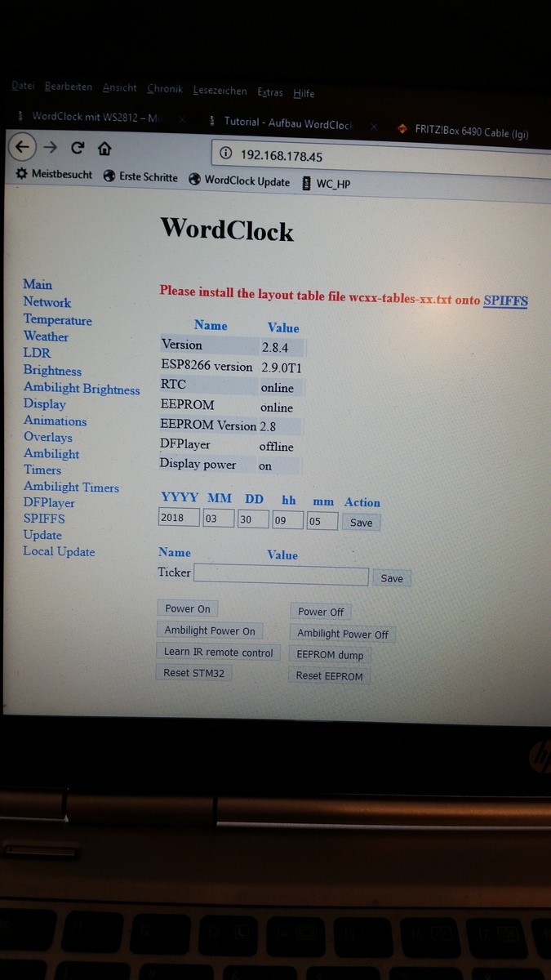Open the Display link
This screenshot has height=980, width=551.
[x=44, y=403]
